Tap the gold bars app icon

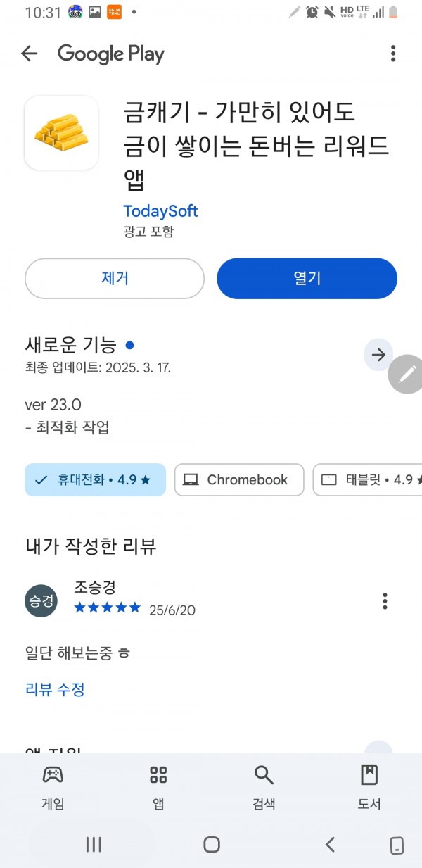click(61, 132)
